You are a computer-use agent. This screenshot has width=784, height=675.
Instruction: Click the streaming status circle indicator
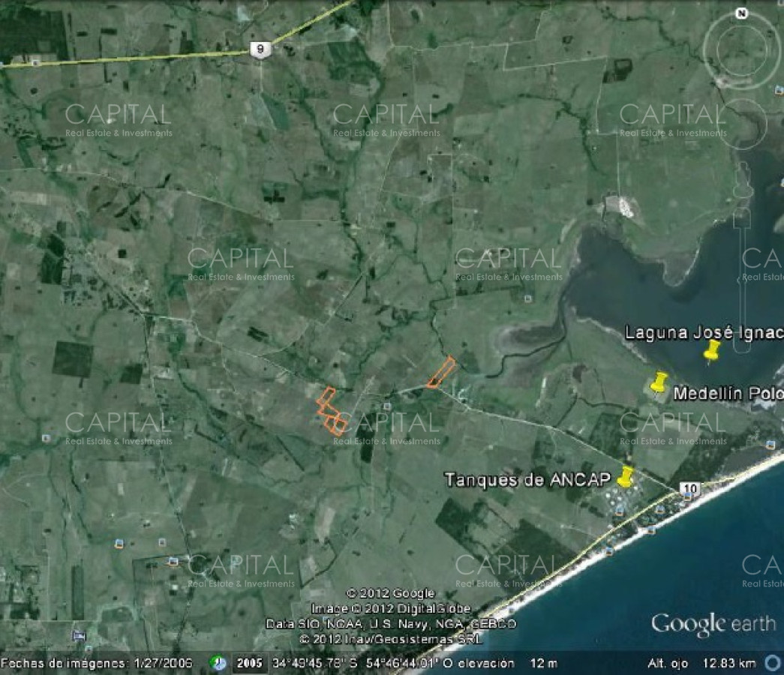[772, 663]
